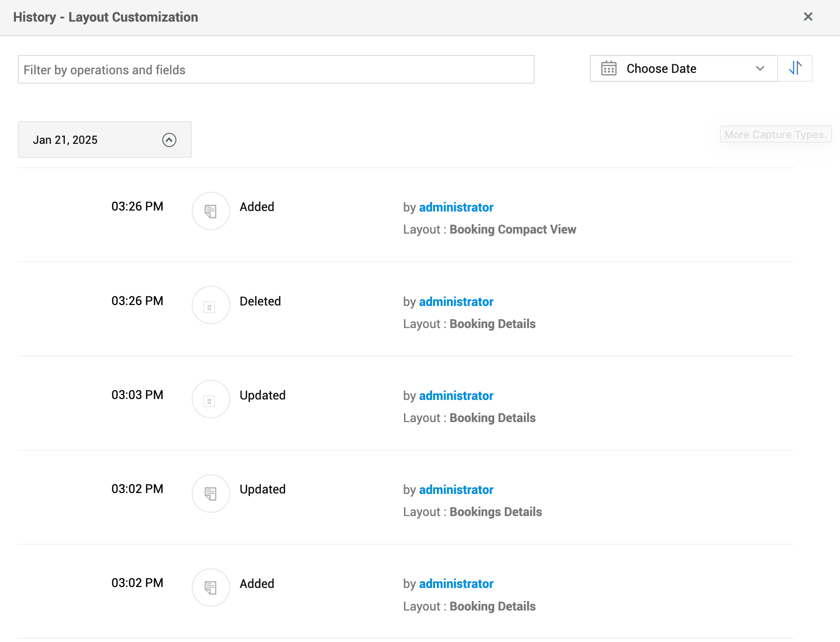The image size is (840, 642).
Task: Open administrator link on the Deleted entry
Action: click(456, 302)
